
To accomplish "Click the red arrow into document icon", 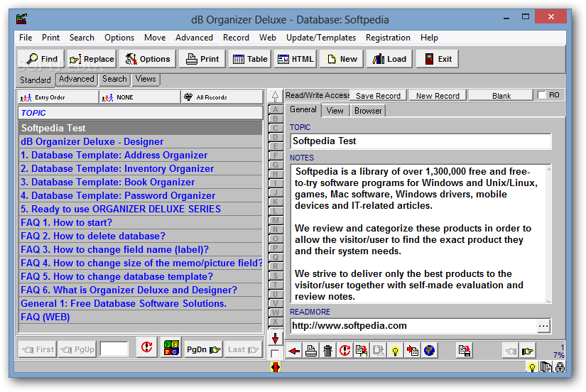I will 412,351.
